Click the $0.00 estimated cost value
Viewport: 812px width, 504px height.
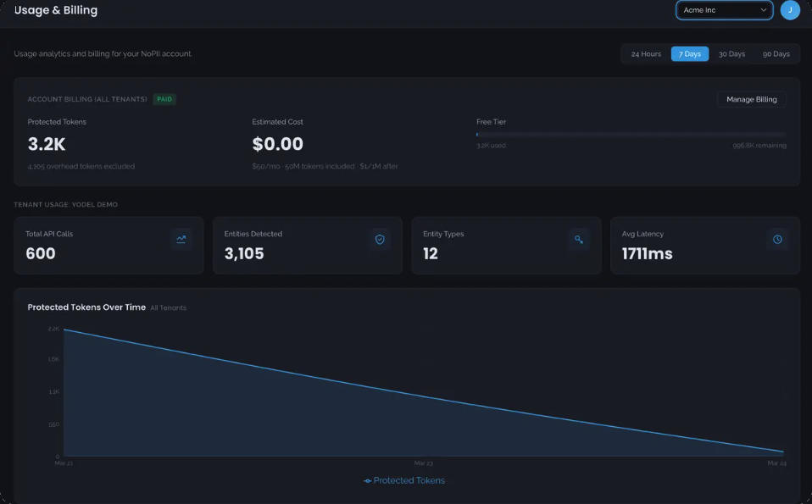[277, 144]
